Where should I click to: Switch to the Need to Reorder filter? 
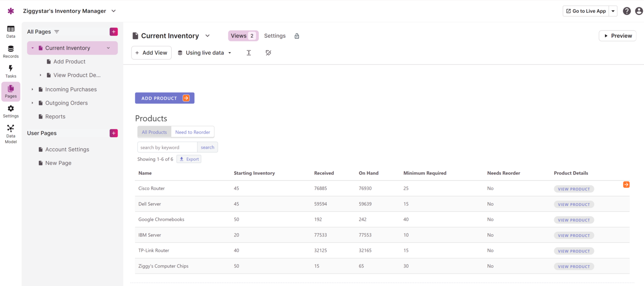point(192,132)
